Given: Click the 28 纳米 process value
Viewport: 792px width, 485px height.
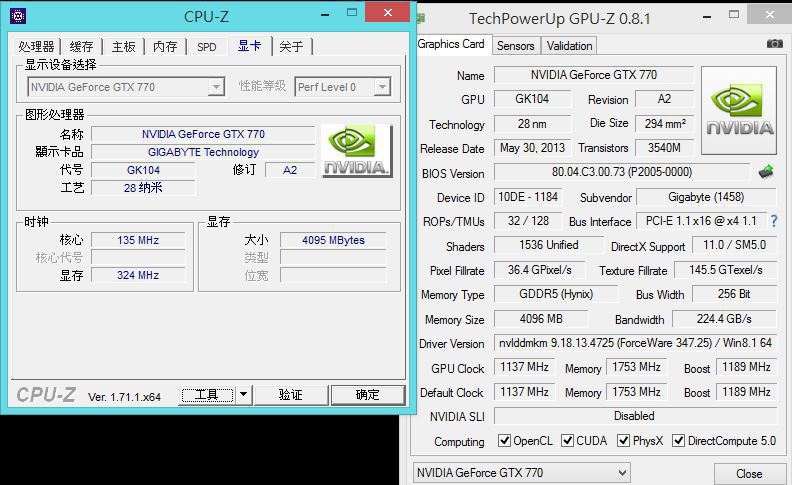Looking at the screenshot, I should tap(143, 187).
